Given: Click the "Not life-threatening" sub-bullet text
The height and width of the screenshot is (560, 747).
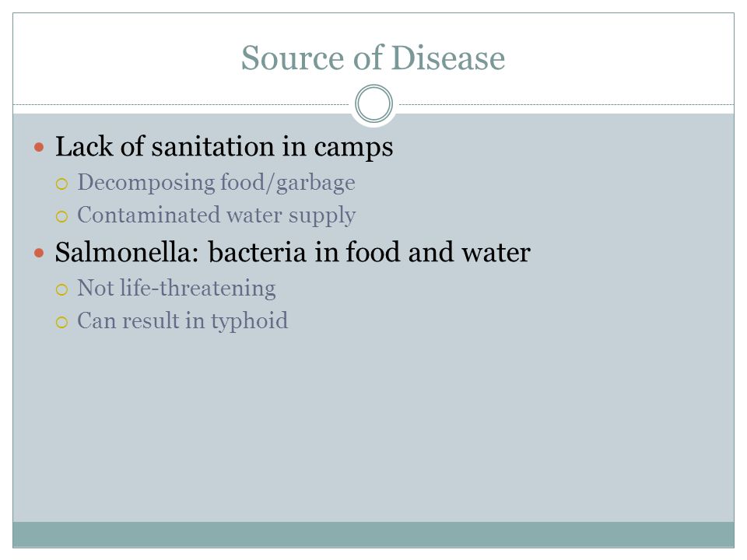Looking at the screenshot, I should pyautogui.click(x=177, y=288).
